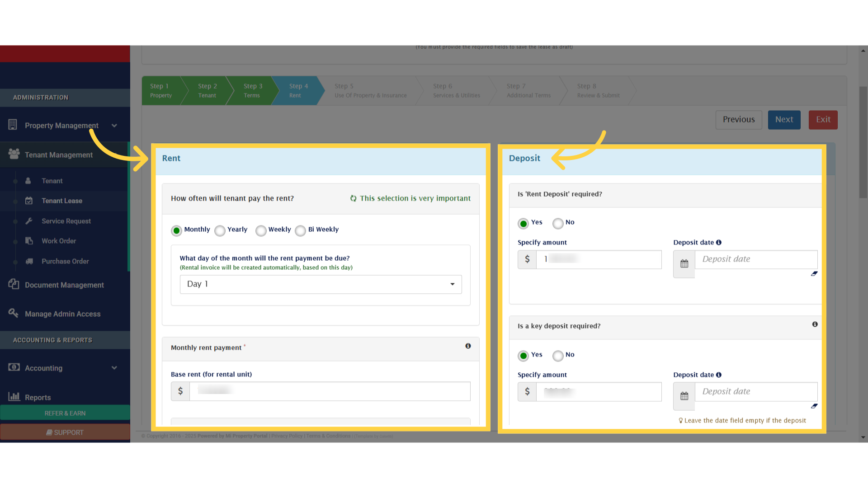The width and height of the screenshot is (868, 488).
Task: Click the rent deposit date text field
Action: (x=756, y=259)
